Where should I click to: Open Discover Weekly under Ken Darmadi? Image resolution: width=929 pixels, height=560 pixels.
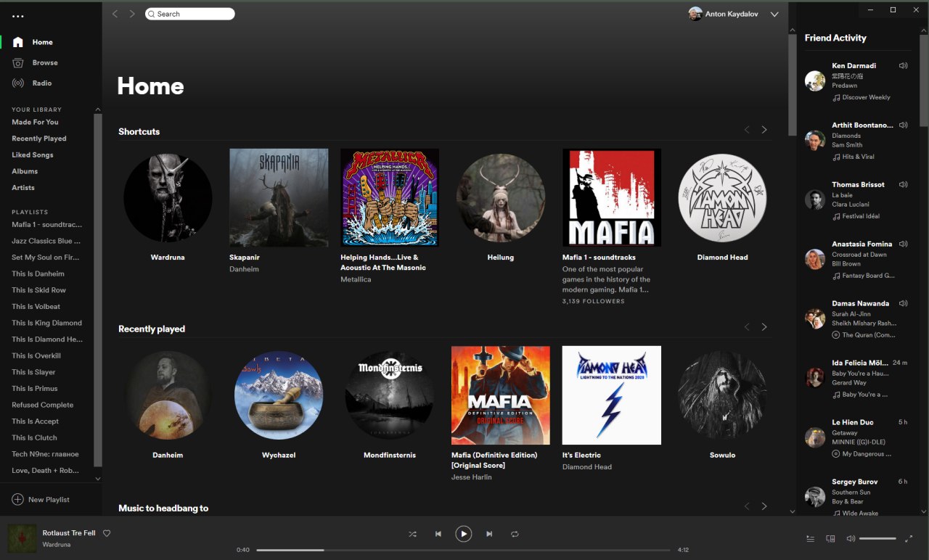[x=866, y=97]
